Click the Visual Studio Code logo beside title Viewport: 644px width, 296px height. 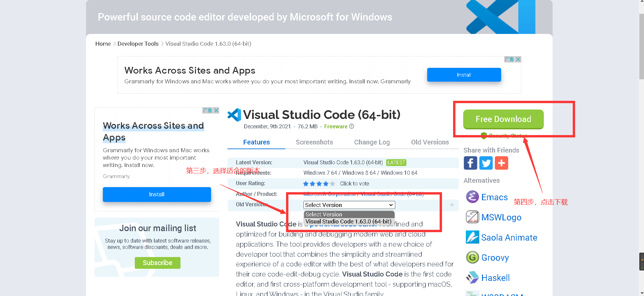234,115
